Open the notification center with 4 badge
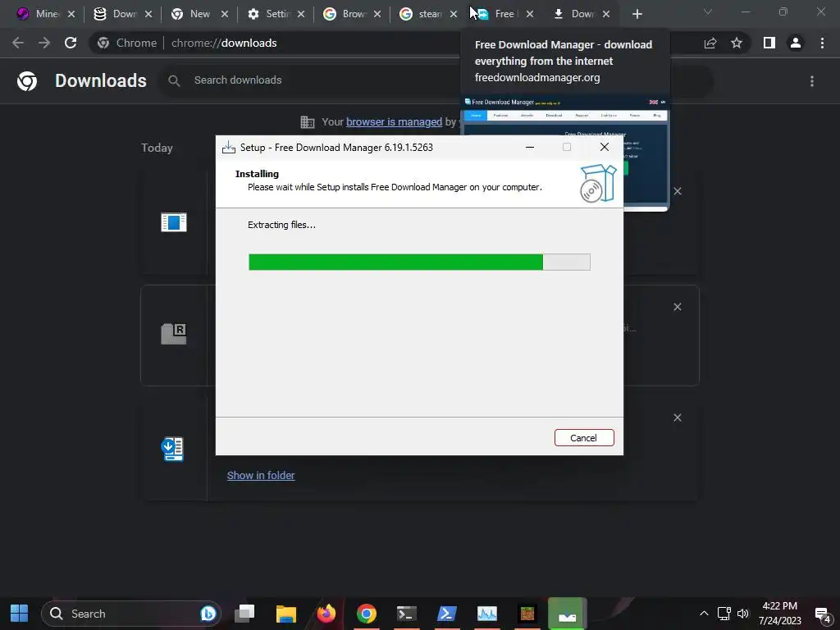Screen dimensions: 840x630 [822, 614]
